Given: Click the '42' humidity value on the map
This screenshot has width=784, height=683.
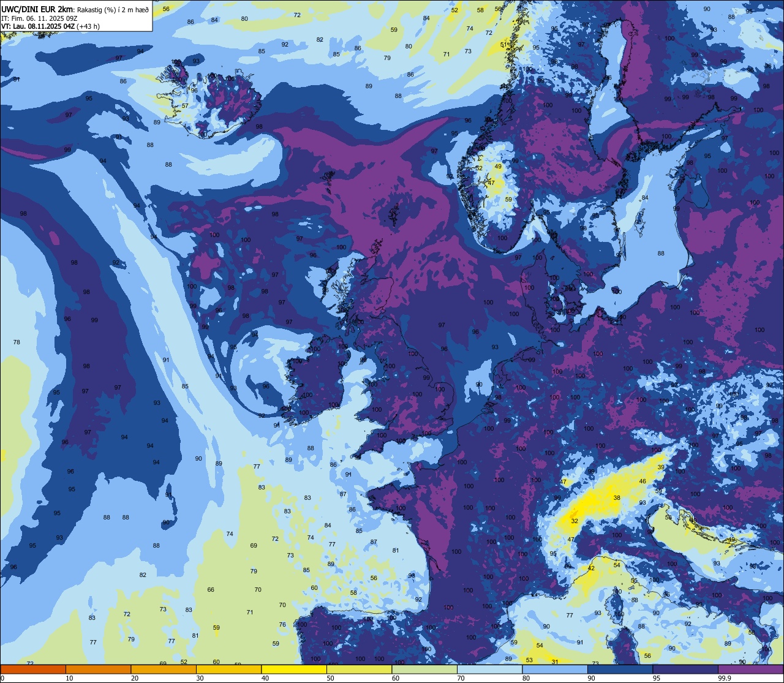Looking at the screenshot, I should pos(591,568).
